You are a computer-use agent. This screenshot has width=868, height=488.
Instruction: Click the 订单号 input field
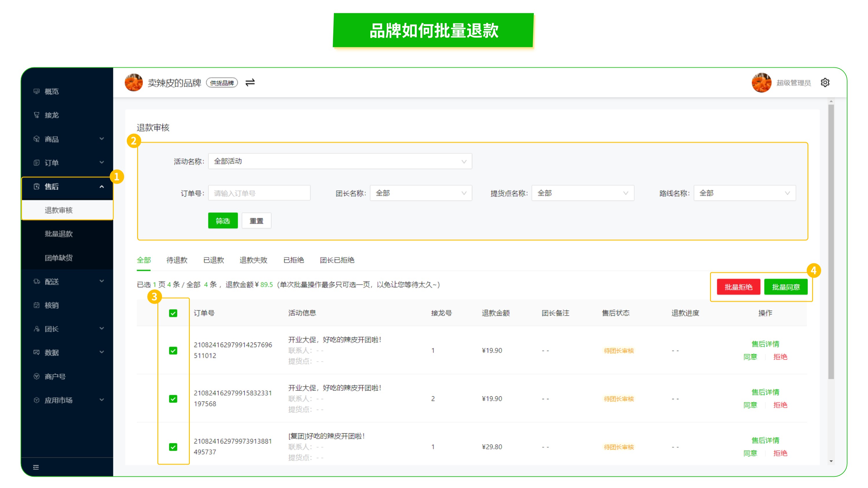(x=259, y=193)
